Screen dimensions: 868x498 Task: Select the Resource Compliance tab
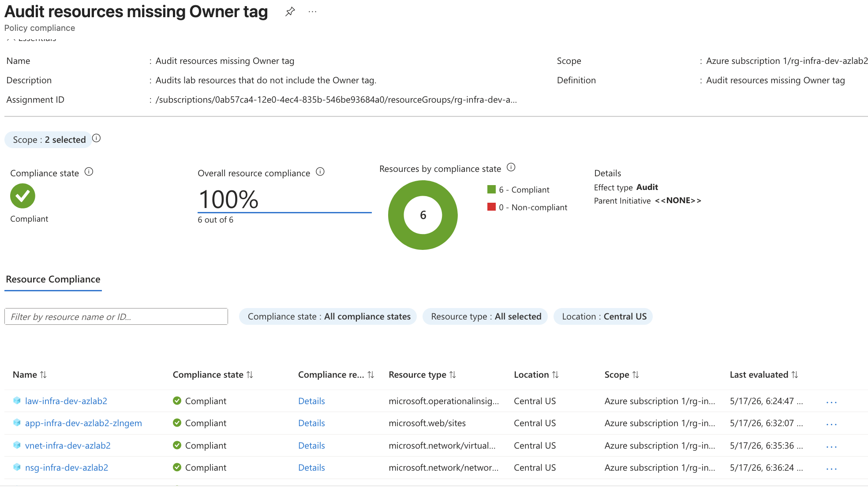(x=53, y=279)
